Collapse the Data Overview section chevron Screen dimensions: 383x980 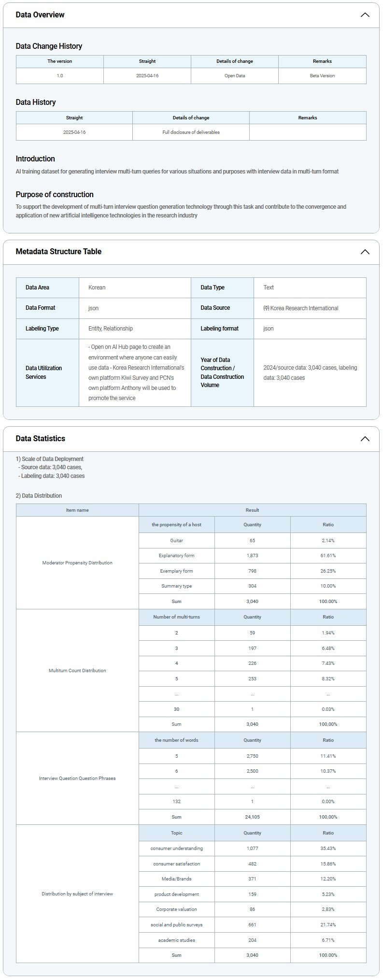pyautogui.click(x=365, y=15)
